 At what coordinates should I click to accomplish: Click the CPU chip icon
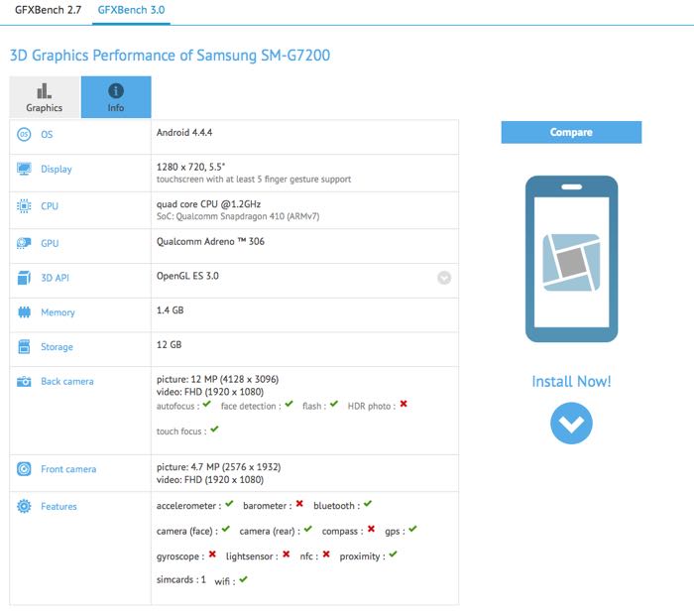(24, 206)
